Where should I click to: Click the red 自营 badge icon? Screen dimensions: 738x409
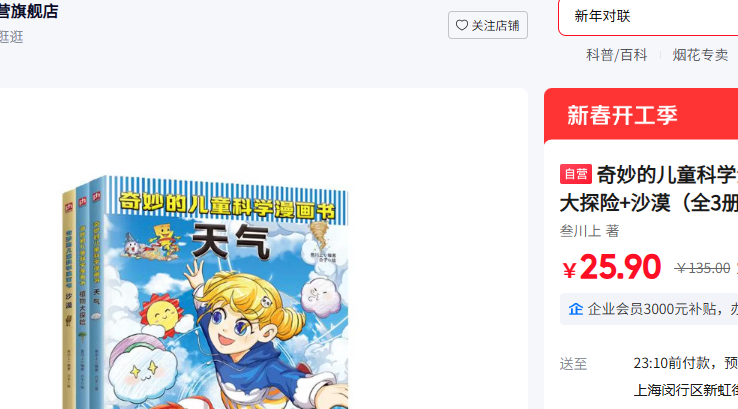(576, 174)
